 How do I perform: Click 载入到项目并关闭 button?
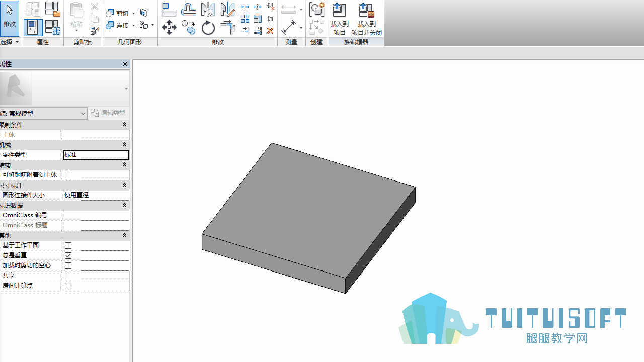pyautogui.click(x=367, y=19)
